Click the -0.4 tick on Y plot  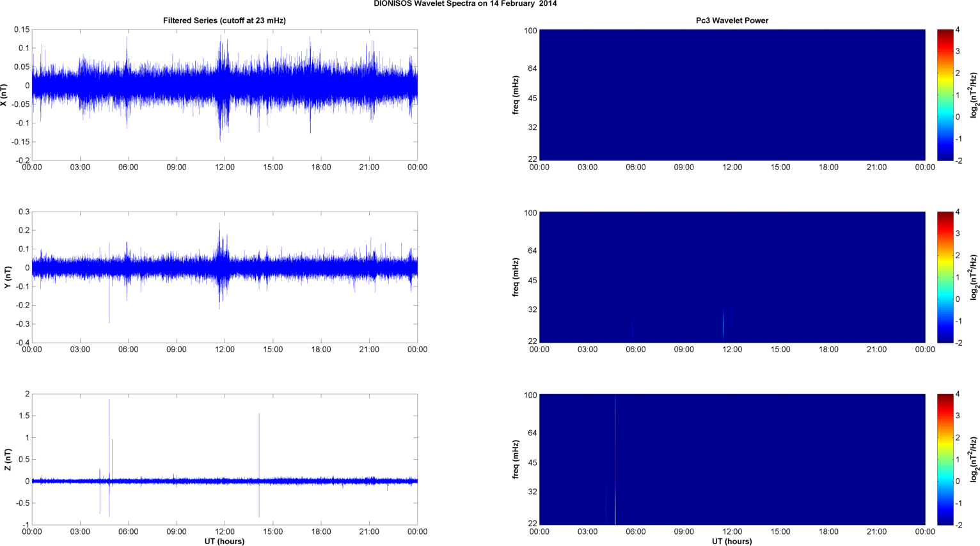tap(22, 343)
